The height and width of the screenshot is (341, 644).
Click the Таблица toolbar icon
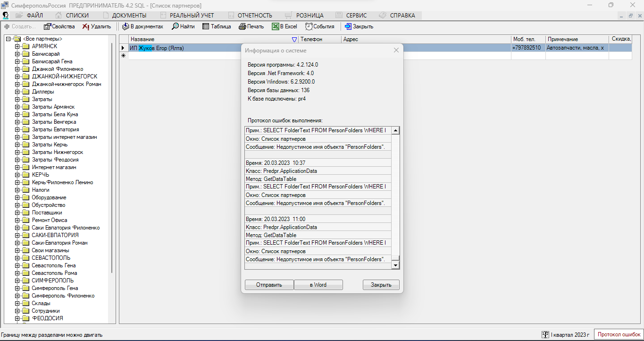[x=206, y=26]
